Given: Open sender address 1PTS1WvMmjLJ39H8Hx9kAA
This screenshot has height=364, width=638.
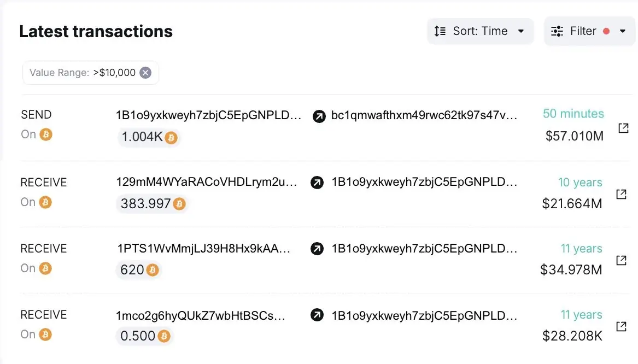Looking at the screenshot, I should click(203, 249).
